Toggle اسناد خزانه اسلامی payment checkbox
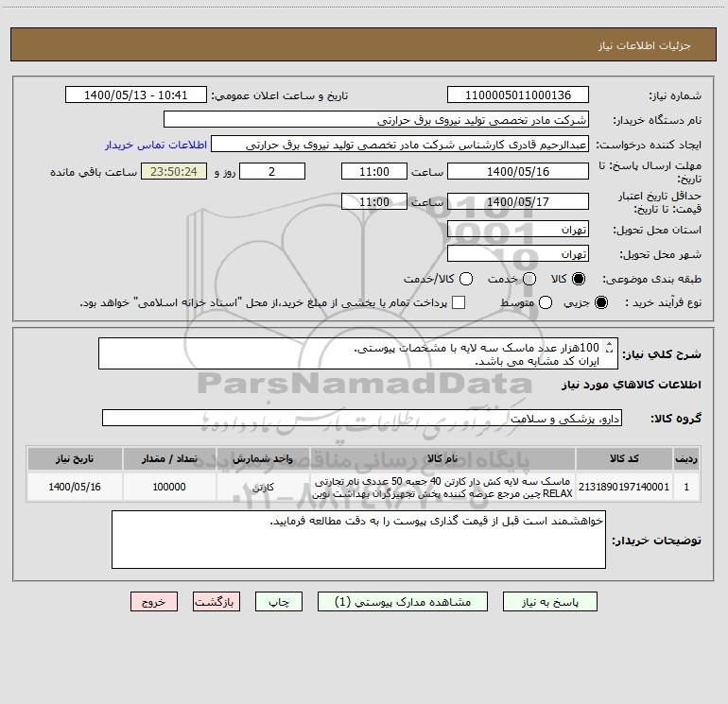728x704 pixels. coord(459,302)
